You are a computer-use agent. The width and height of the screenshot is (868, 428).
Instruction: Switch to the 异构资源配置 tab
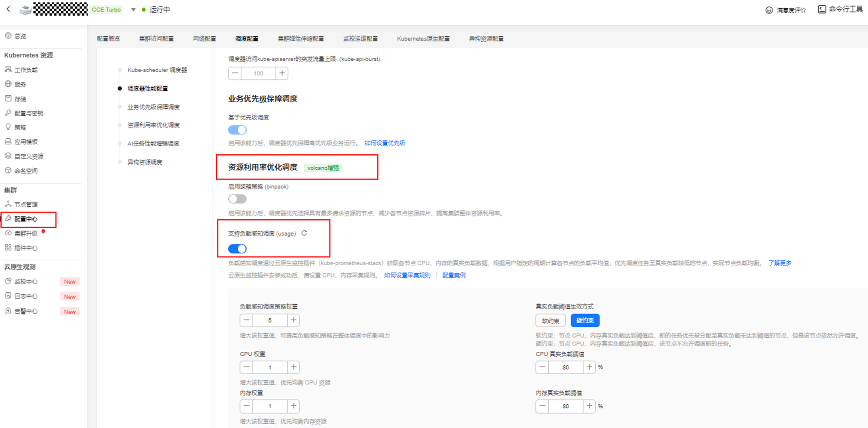click(486, 38)
